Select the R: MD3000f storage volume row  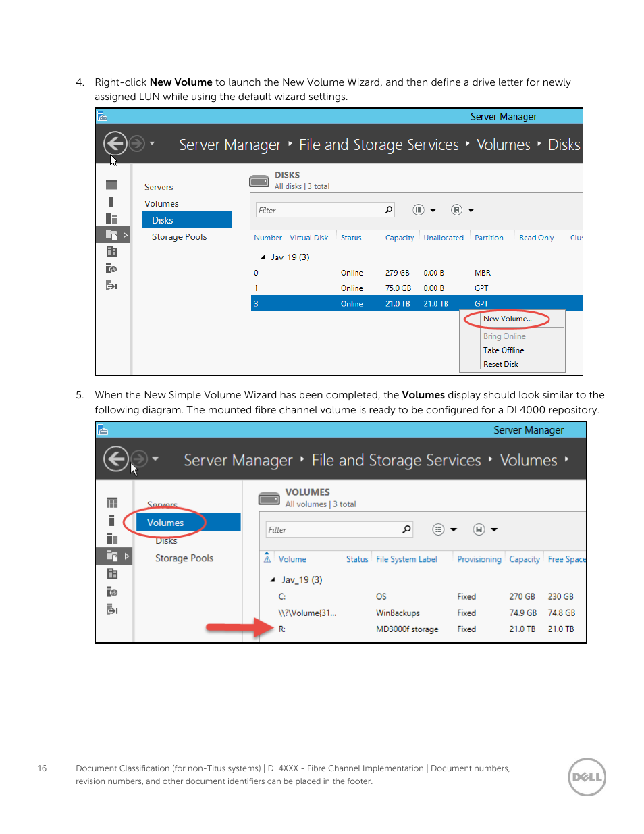coord(423,629)
